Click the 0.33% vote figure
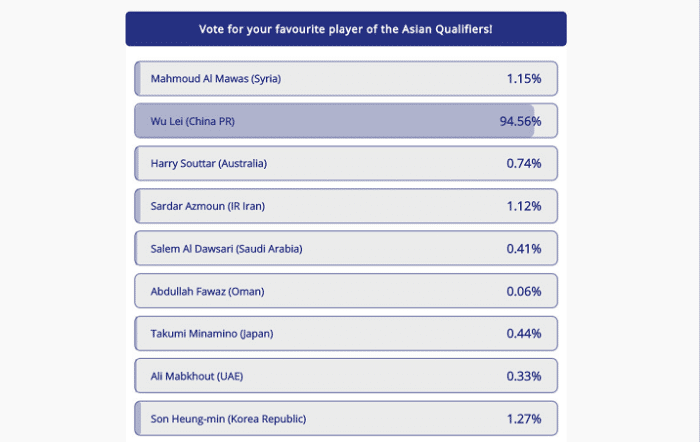 [x=524, y=376]
